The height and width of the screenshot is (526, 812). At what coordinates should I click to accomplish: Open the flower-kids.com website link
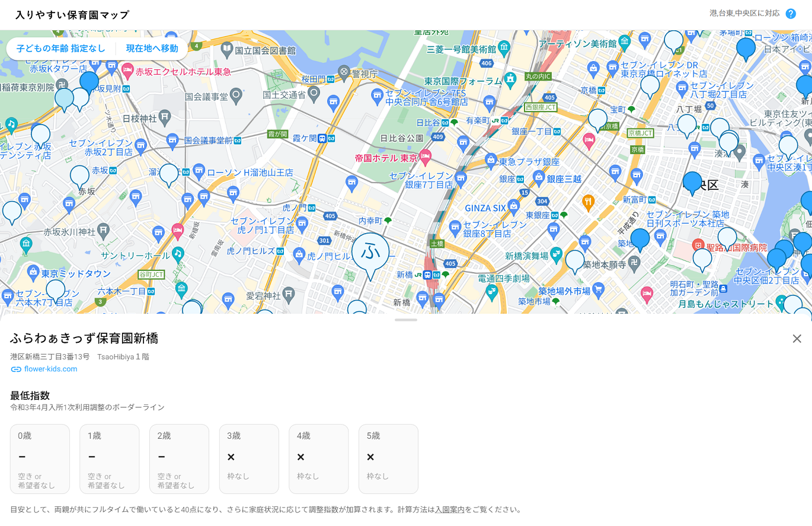pyautogui.click(x=51, y=369)
